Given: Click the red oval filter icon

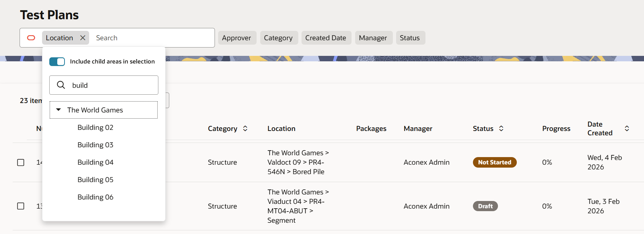Looking at the screenshot, I should tap(31, 38).
